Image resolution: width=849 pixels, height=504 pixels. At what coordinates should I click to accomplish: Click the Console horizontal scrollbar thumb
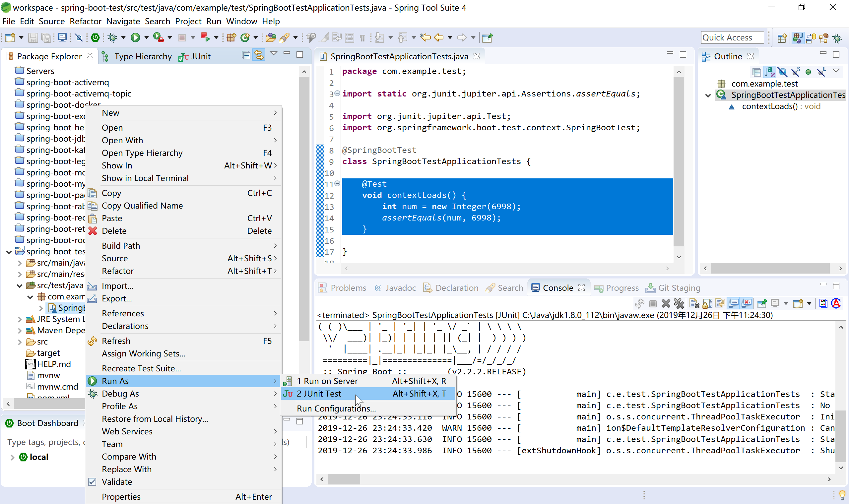click(343, 479)
